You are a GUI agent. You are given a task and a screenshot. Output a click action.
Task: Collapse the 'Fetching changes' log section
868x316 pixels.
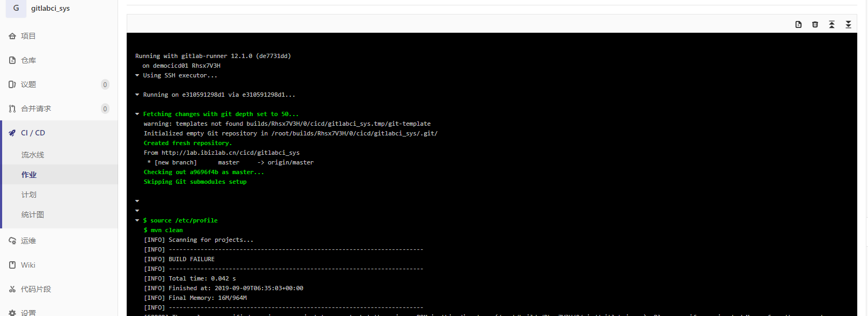(137, 114)
